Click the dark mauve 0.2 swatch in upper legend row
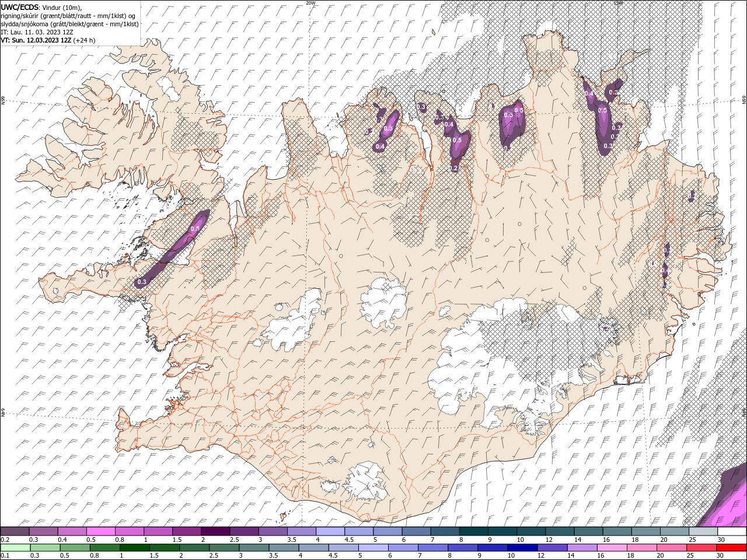The width and height of the screenshot is (747, 560). coord(15,531)
